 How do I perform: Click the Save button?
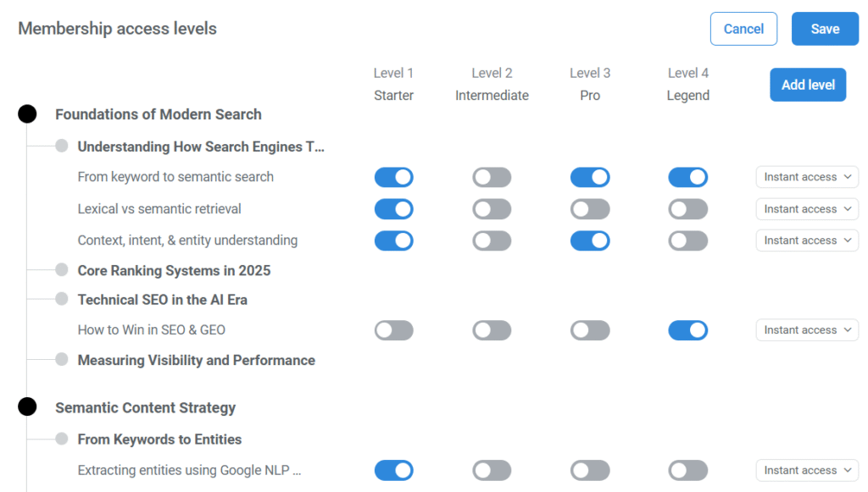(x=825, y=29)
